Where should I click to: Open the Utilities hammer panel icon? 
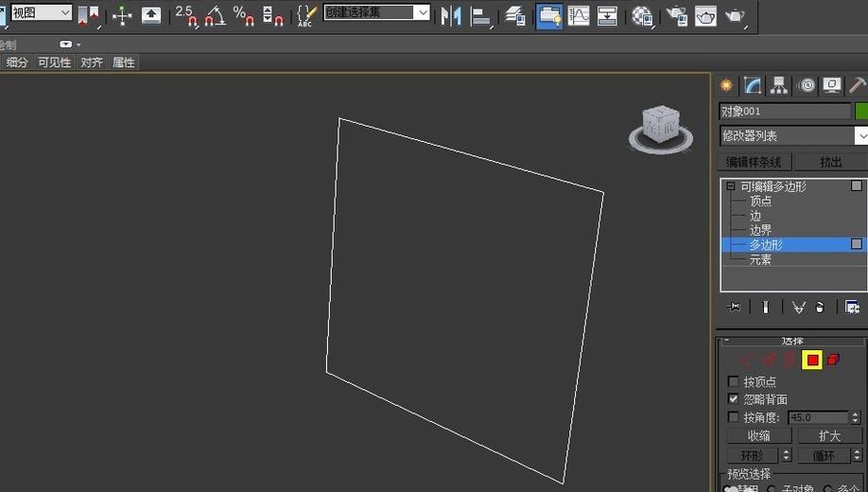857,85
